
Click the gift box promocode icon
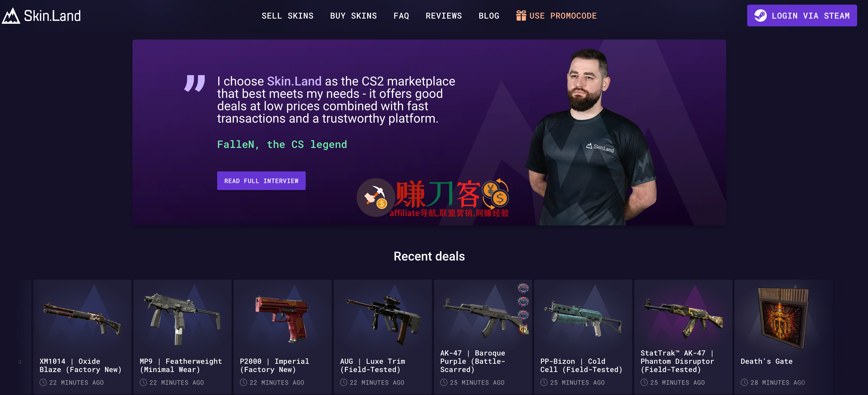click(521, 15)
